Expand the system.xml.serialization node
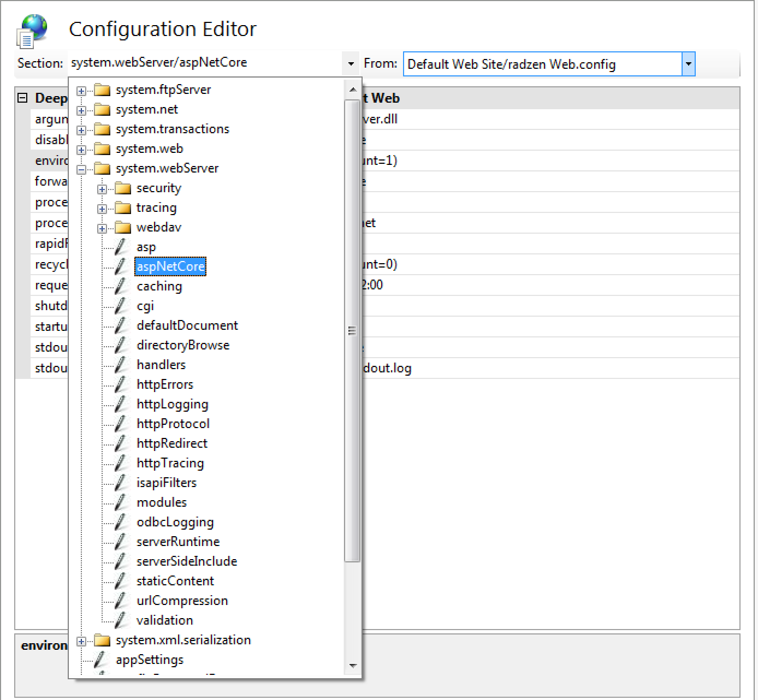Screen dimensions: 758x700 [x=81, y=641]
